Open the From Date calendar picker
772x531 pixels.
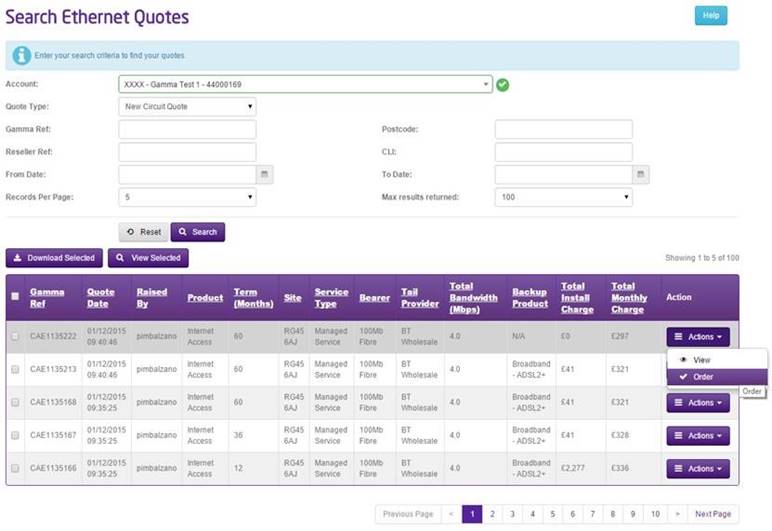click(264, 174)
